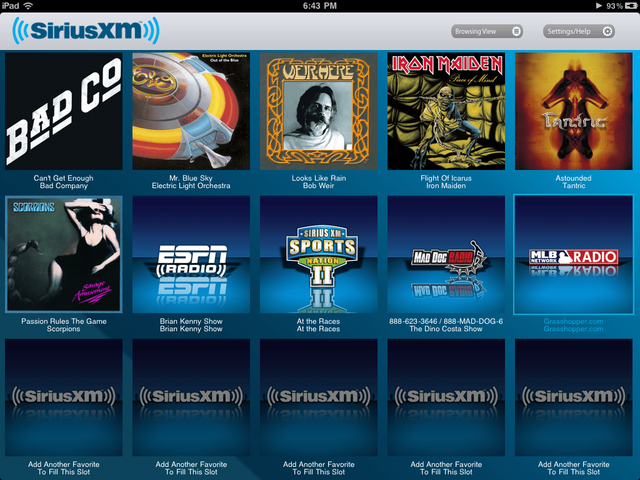Play the MLB Network Radio tile
Image resolution: width=640 pixels, height=480 pixels.
[573, 254]
